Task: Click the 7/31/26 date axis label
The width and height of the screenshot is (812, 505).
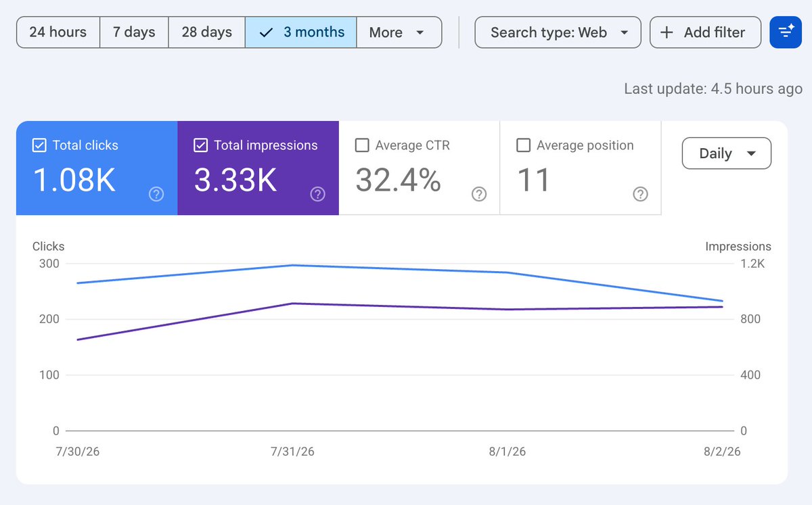Action: pos(292,452)
